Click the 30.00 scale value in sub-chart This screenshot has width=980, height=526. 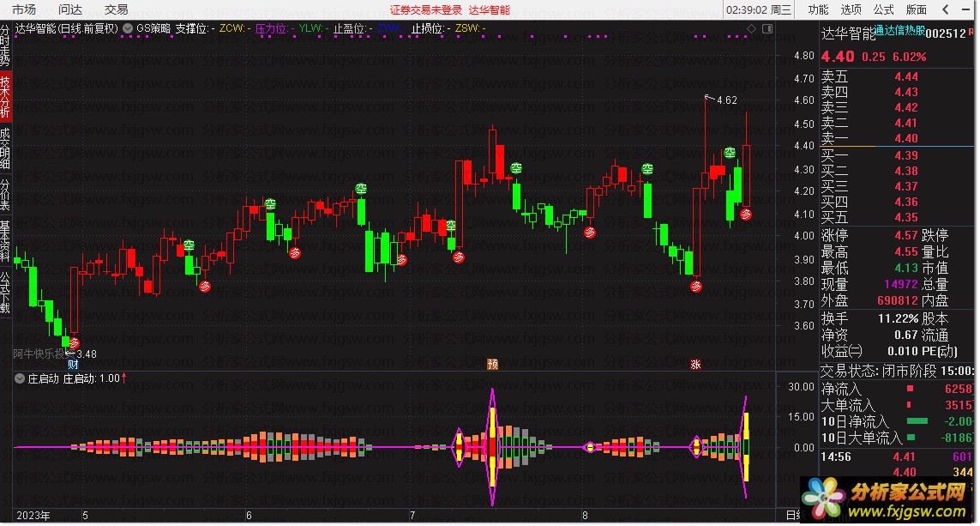[x=802, y=386]
